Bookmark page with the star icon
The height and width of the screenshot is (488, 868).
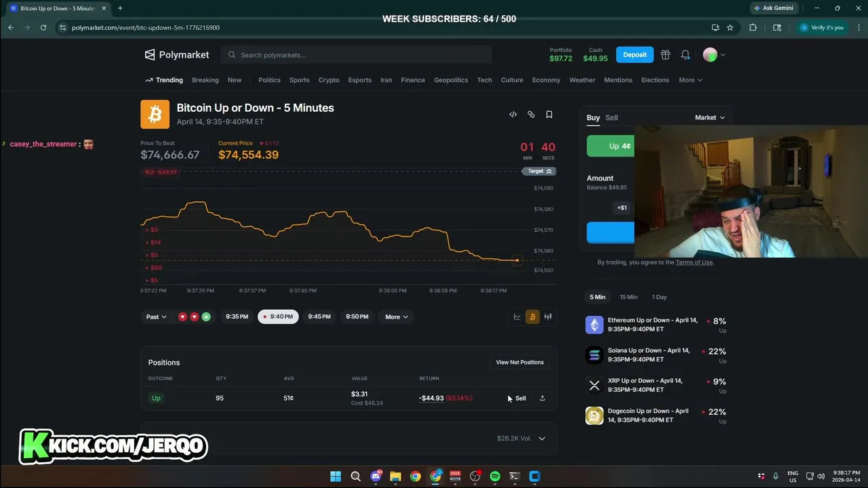pyautogui.click(x=730, y=27)
